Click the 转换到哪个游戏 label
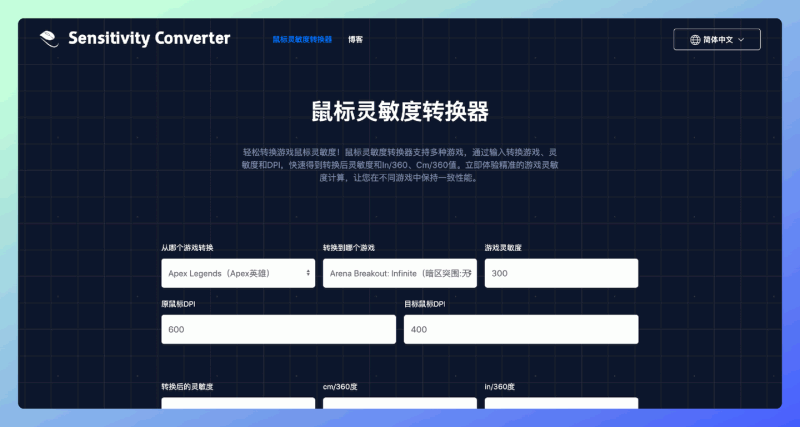This screenshot has height=427, width=800. pyautogui.click(x=349, y=248)
